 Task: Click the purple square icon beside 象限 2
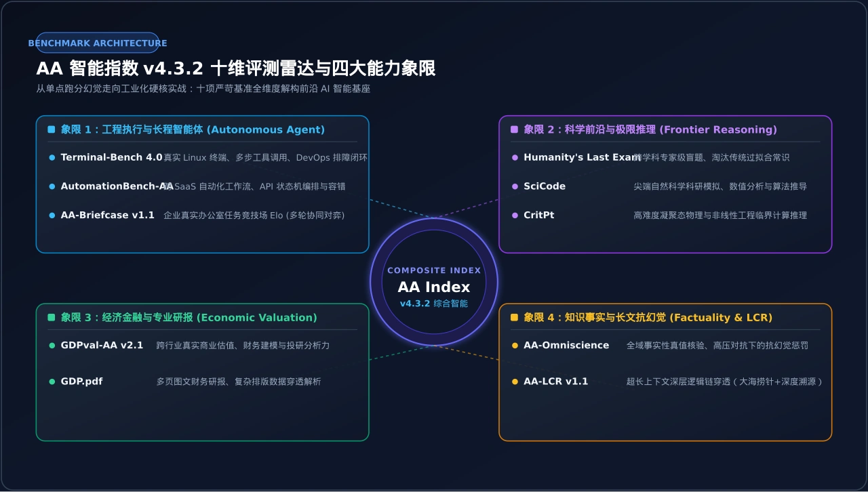coord(514,129)
